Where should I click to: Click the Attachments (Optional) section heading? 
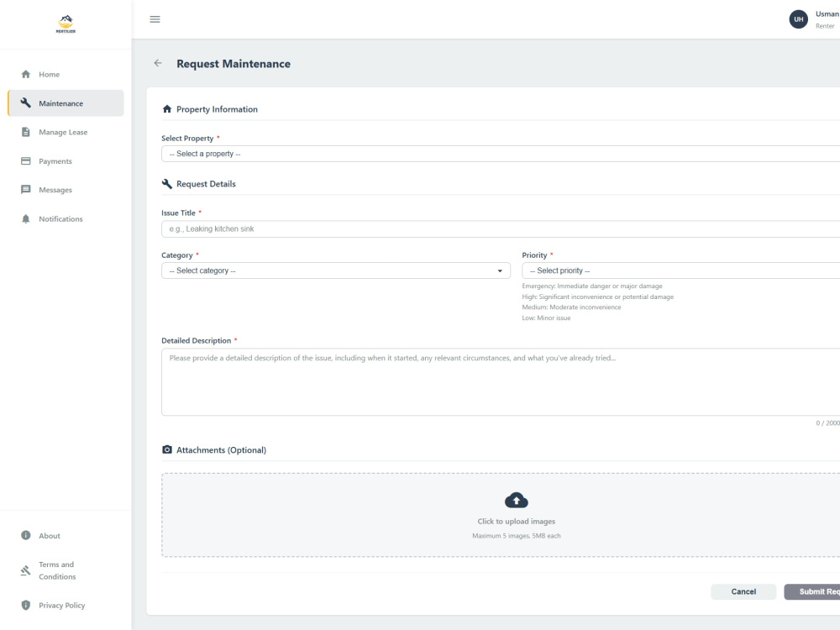coord(221,450)
